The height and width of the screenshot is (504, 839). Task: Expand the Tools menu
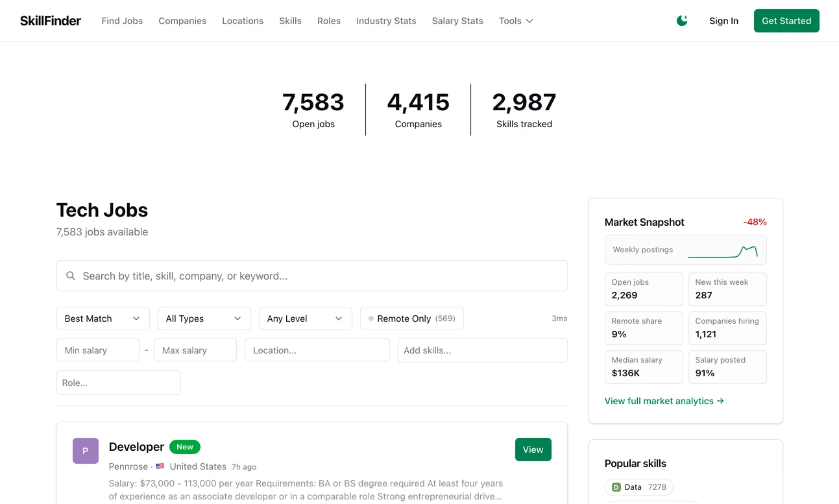(516, 21)
